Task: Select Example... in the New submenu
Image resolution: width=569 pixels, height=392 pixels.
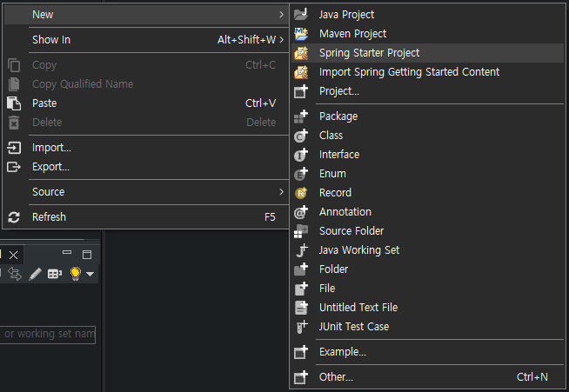Action: [x=427, y=352]
